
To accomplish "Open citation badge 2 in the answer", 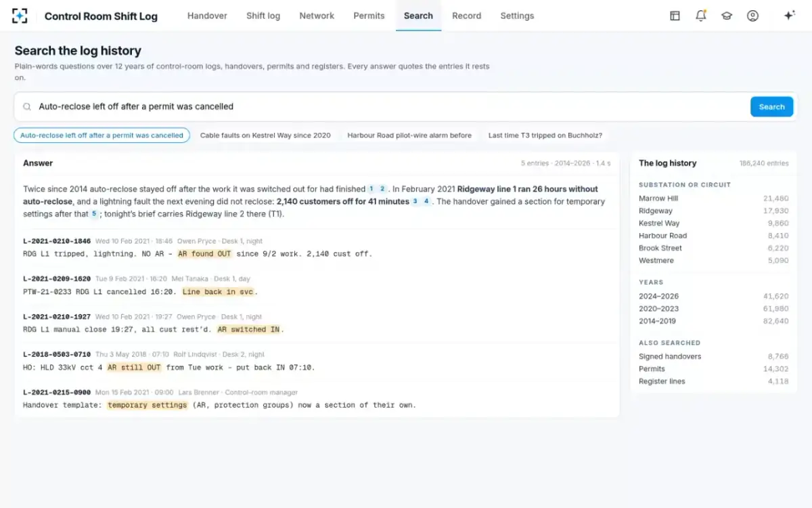I will pyautogui.click(x=382, y=189).
